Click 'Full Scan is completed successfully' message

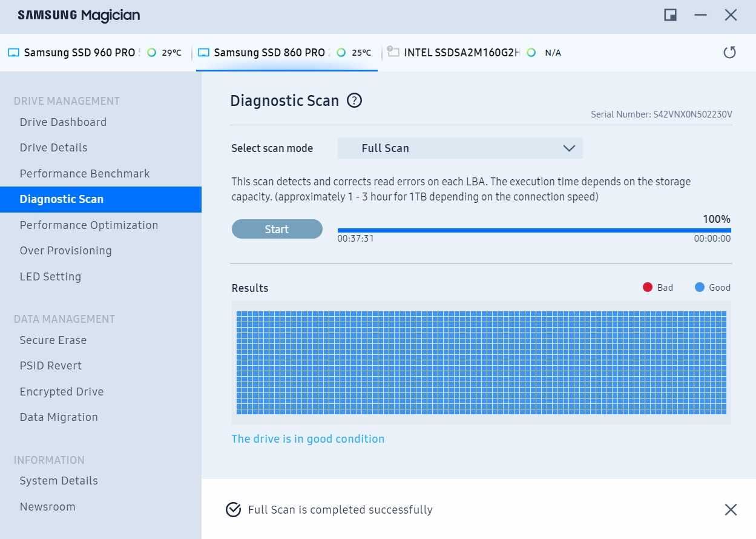point(340,510)
